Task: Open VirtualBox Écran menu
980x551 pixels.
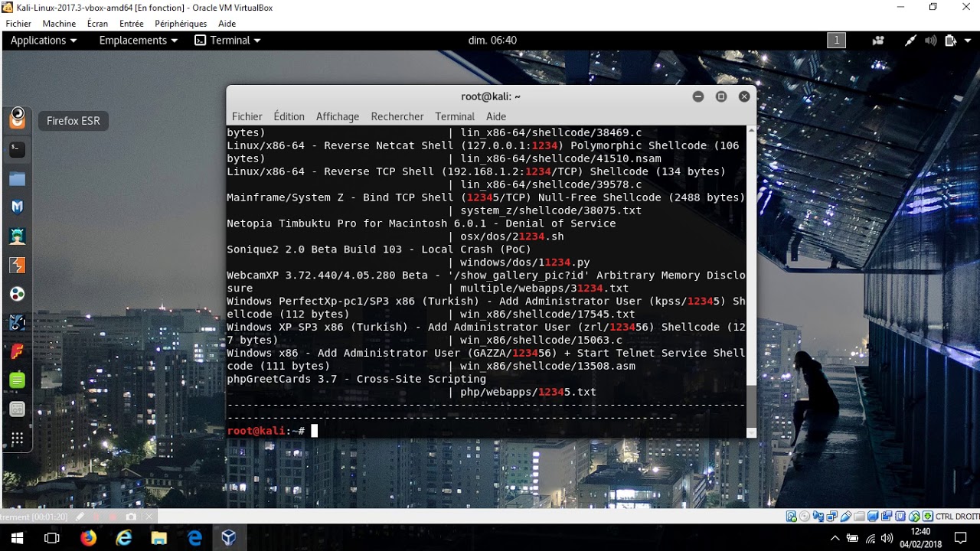Action: pos(97,24)
